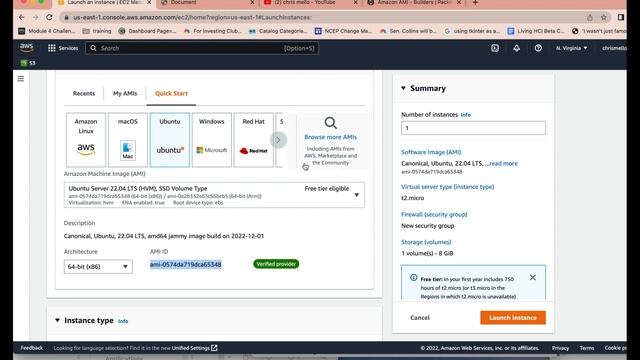The width and height of the screenshot is (640, 360).
Task: Open the Privacy footer link
Action: point(560,348)
